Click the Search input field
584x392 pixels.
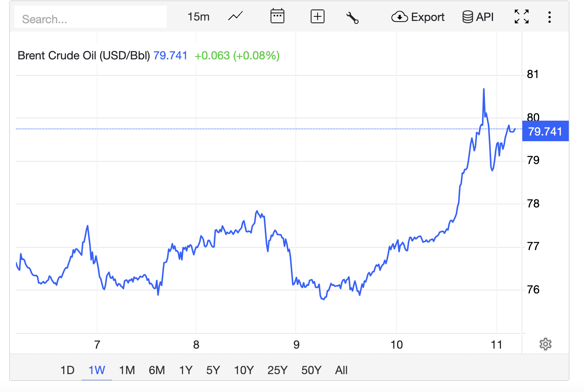91,17
